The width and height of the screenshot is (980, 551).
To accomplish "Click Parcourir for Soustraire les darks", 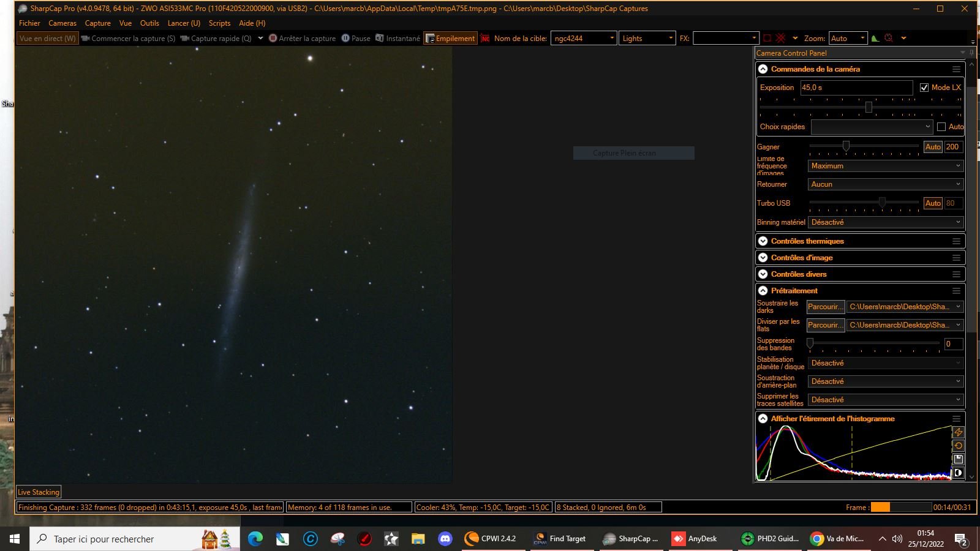I will point(825,307).
